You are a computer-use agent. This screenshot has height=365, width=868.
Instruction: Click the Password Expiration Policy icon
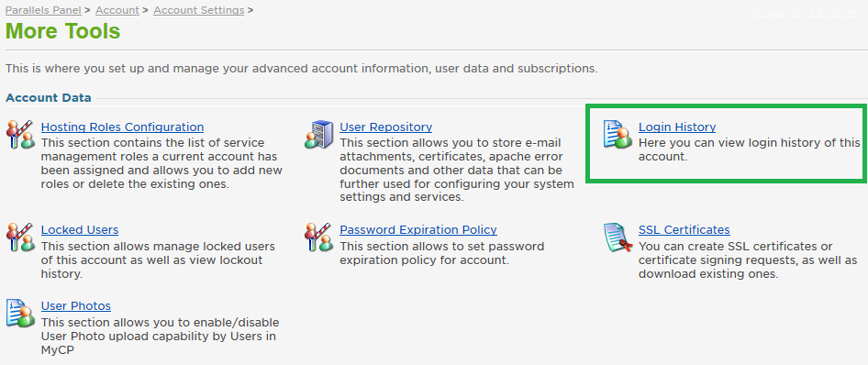pyautogui.click(x=319, y=238)
